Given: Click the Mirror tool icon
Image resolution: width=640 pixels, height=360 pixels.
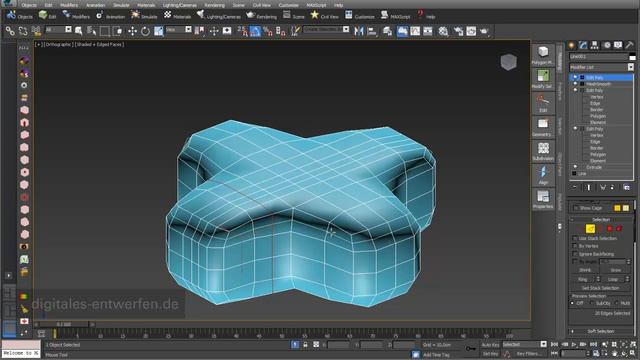Looking at the screenshot, I should [359, 31].
